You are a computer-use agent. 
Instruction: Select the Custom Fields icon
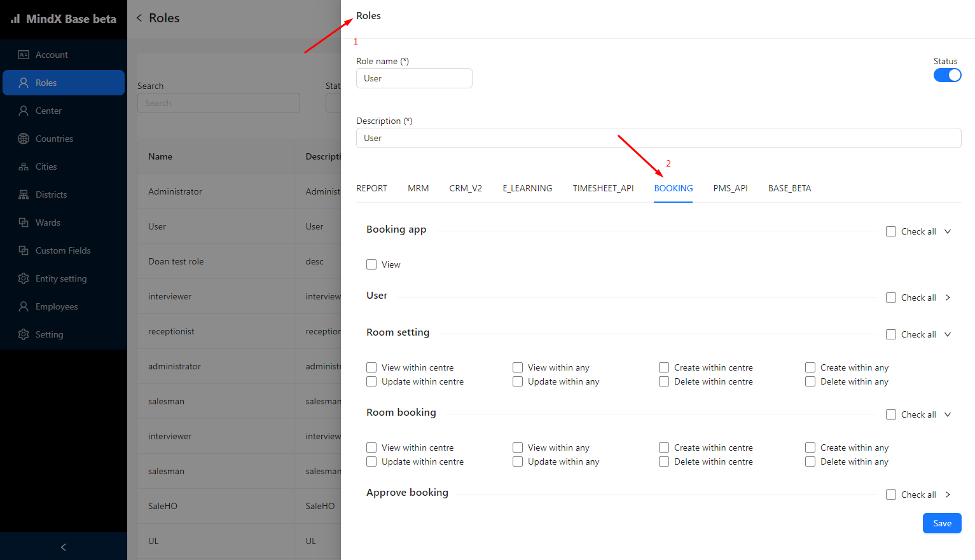pyautogui.click(x=24, y=250)
